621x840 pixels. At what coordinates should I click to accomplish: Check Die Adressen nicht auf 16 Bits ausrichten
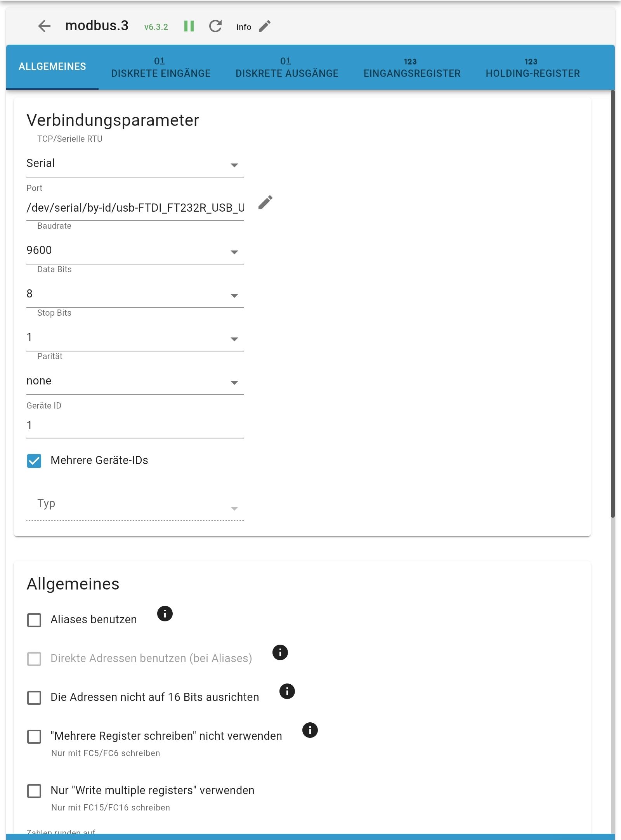click(x=34, y=697)
